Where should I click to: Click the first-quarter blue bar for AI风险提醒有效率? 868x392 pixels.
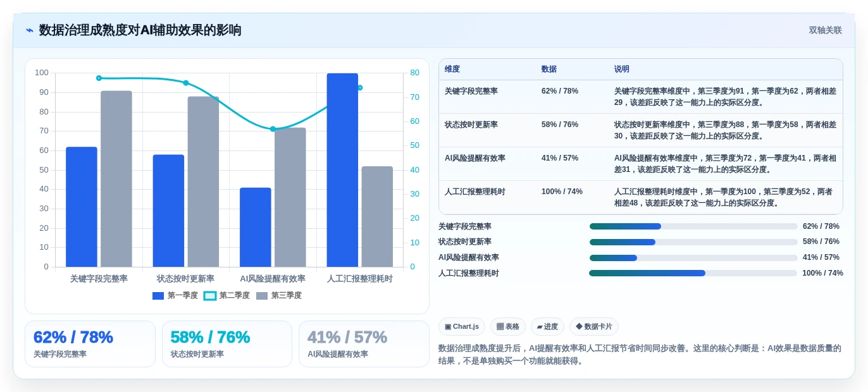coord(256,227)
